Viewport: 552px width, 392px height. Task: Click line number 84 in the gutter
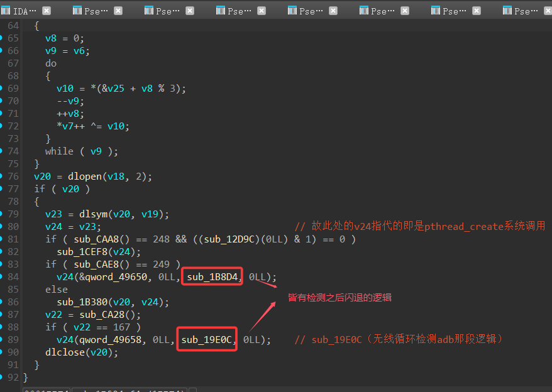pyautogui.click(x=13, y=277)
